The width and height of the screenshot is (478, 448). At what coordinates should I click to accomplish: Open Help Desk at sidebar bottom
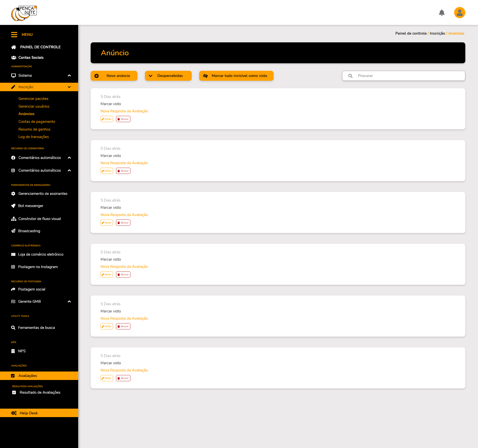point(29,413)
